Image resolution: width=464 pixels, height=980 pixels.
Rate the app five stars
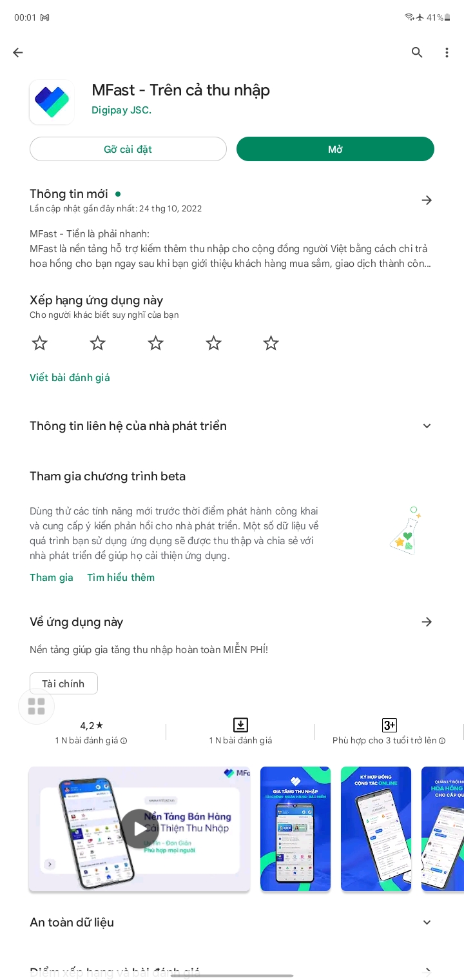tap(271, 343)
